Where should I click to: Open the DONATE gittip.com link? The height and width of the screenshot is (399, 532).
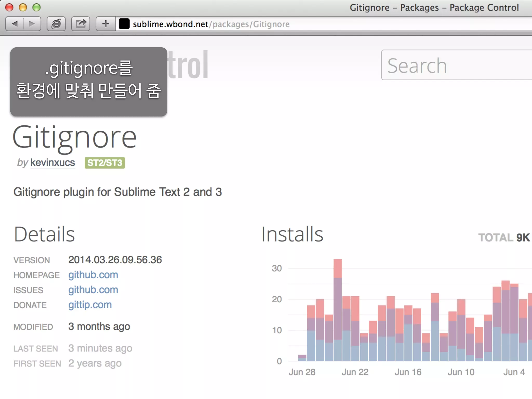pos(90,305)
